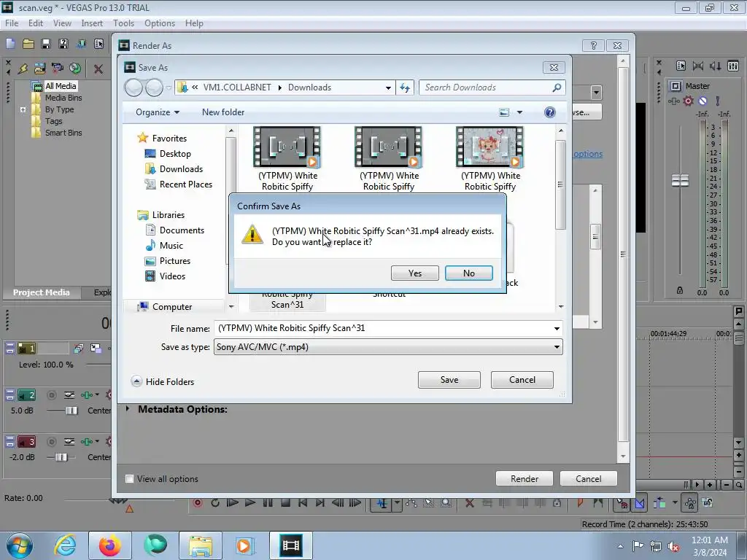Click the transport Stop button
Image resolution: width=747 pixels, height=560 pixels.
click(285, 503)
